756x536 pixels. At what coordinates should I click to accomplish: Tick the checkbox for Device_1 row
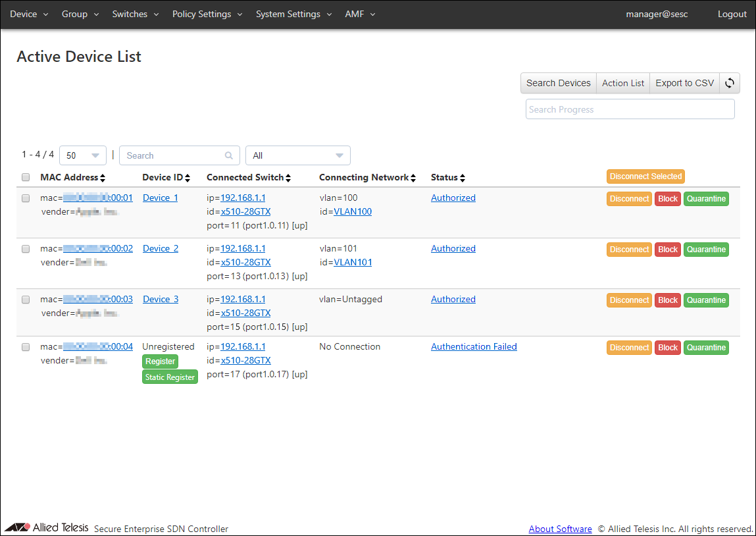point(26,198)
